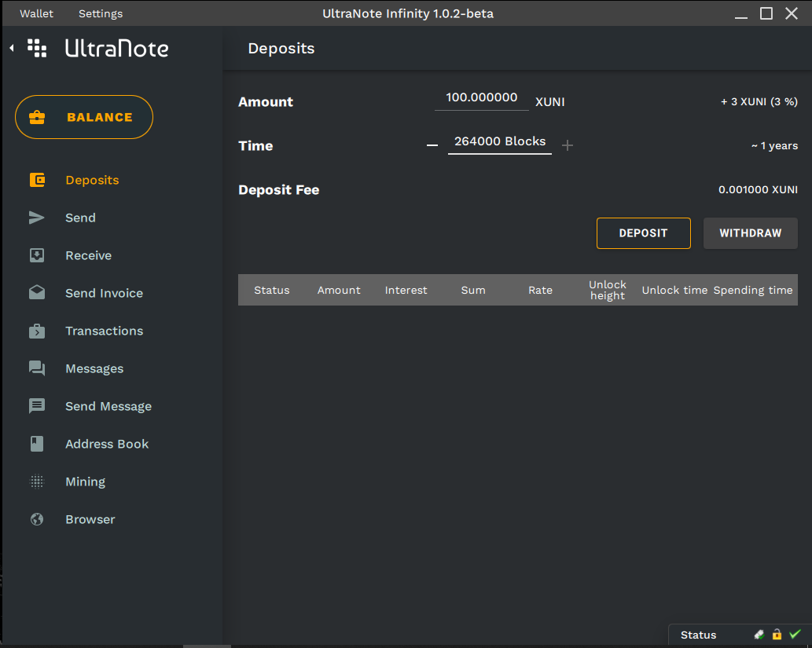
Task: Sort table by Amount column header
Action: pyautogui.click(x=339, y=291)
